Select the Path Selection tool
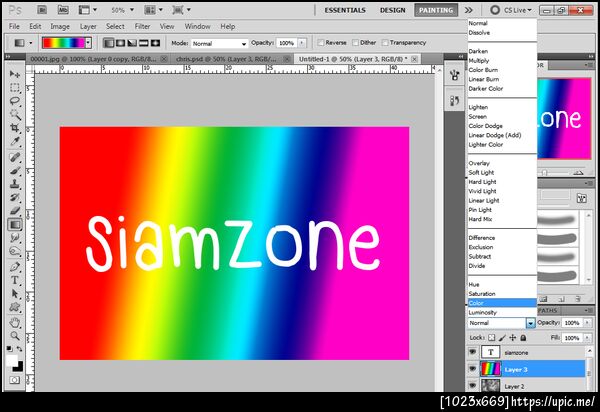 click(x=15, y=294)
